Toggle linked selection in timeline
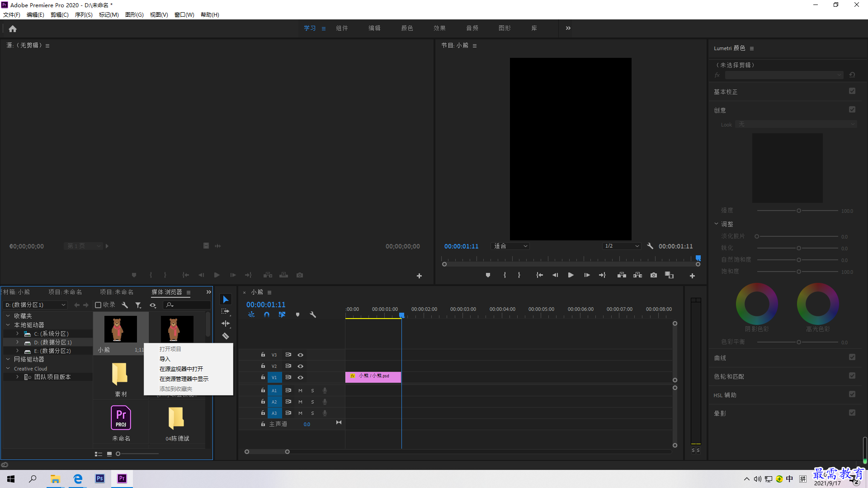868x488 pixels. click(x=282, y=314)
